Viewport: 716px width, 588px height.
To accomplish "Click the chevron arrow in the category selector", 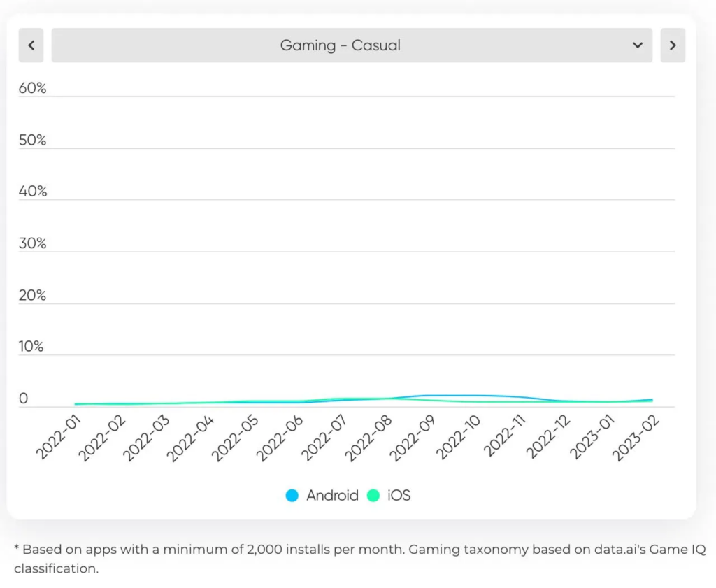I will pos(637,45).
